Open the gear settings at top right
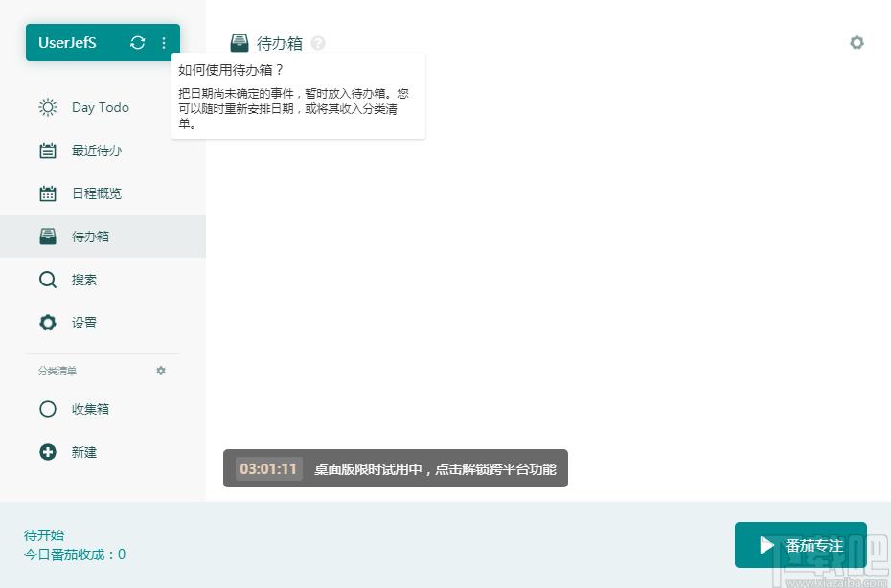Viewport: 891px width, 588px height. (857, 42)
